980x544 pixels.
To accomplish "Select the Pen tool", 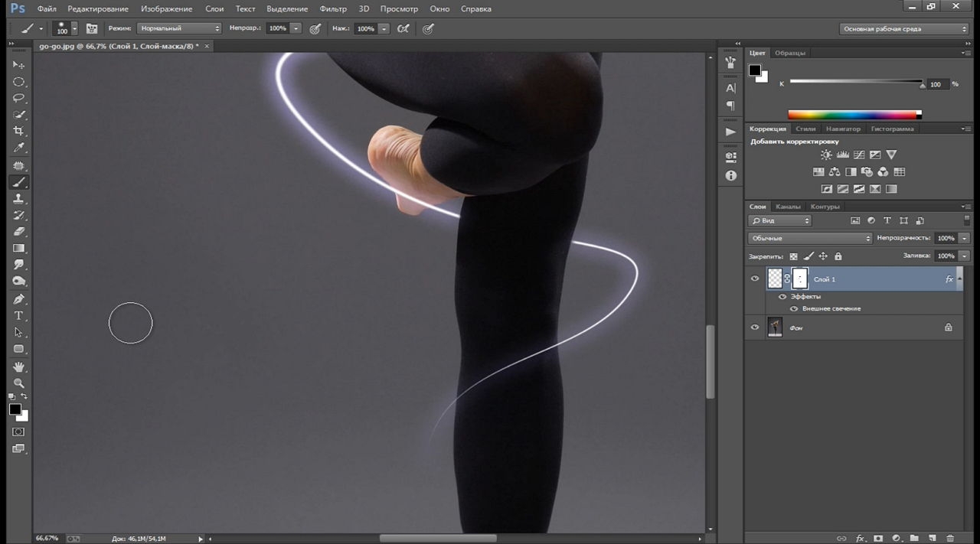I will tap(19, 299).
